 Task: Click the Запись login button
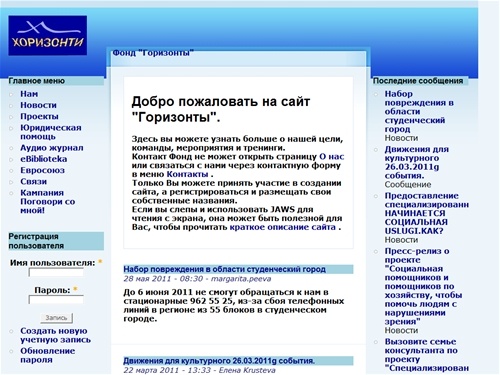pos(56,318)
